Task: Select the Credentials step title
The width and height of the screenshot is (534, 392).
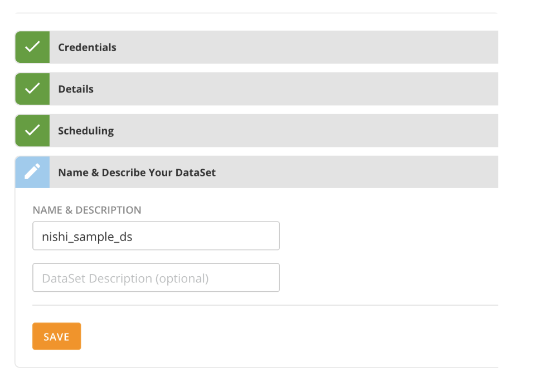Action: 87,47
